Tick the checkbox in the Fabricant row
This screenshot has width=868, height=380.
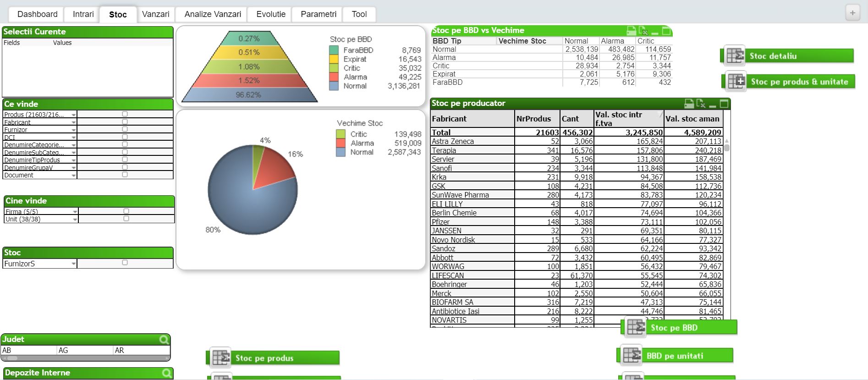tap(125, 122)
